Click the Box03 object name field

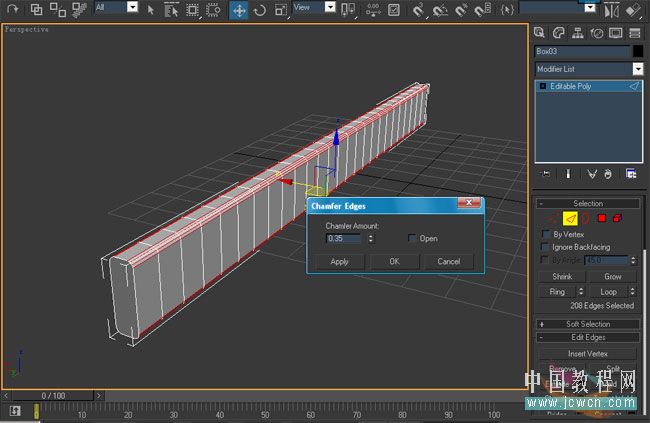coord(582,51)
